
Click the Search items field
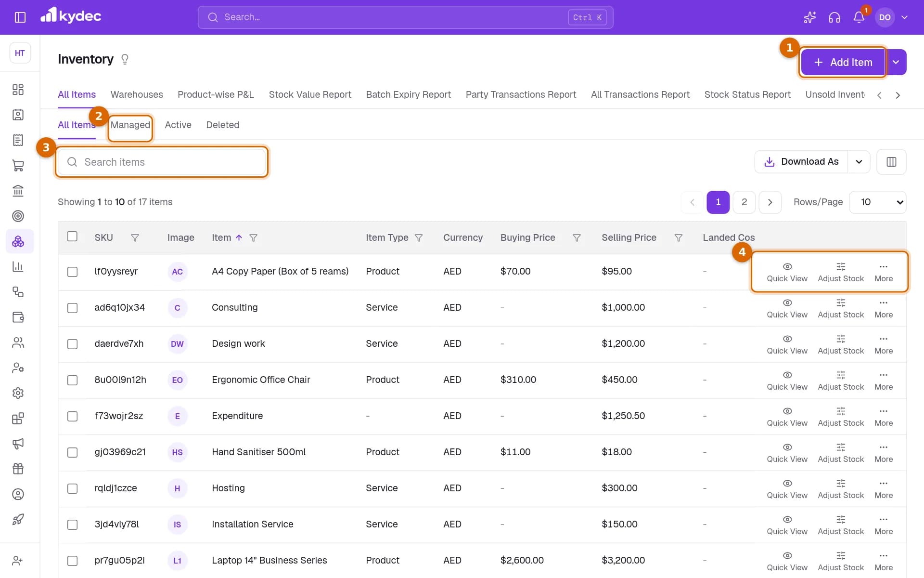pyautogui.click(x=162, y=162)
